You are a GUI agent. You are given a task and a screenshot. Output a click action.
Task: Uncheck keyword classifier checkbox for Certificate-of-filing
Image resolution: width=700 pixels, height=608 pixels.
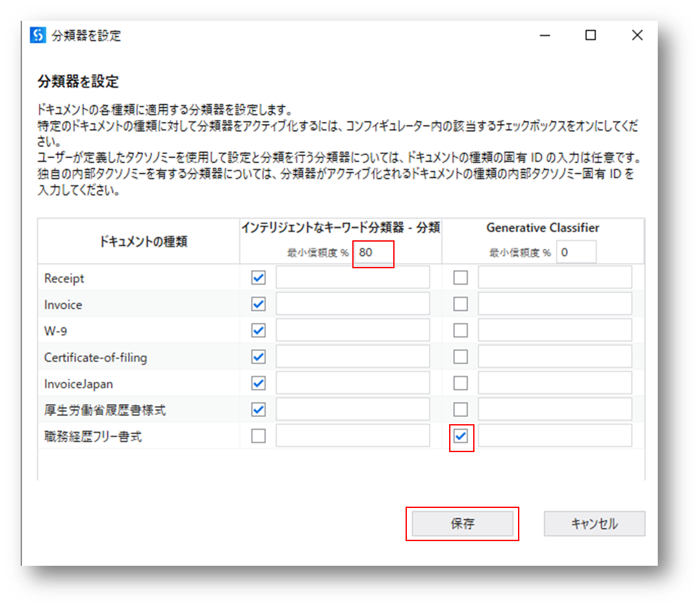(259, 357)
